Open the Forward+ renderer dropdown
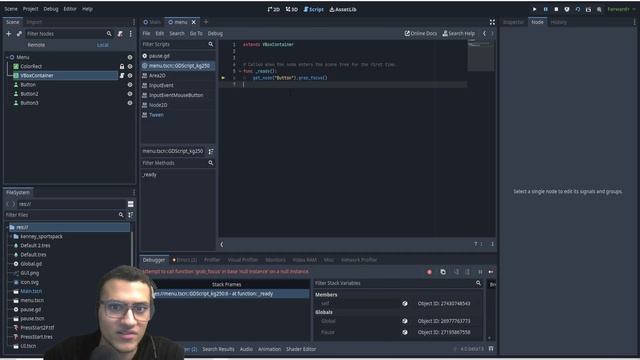 [621, 9]
